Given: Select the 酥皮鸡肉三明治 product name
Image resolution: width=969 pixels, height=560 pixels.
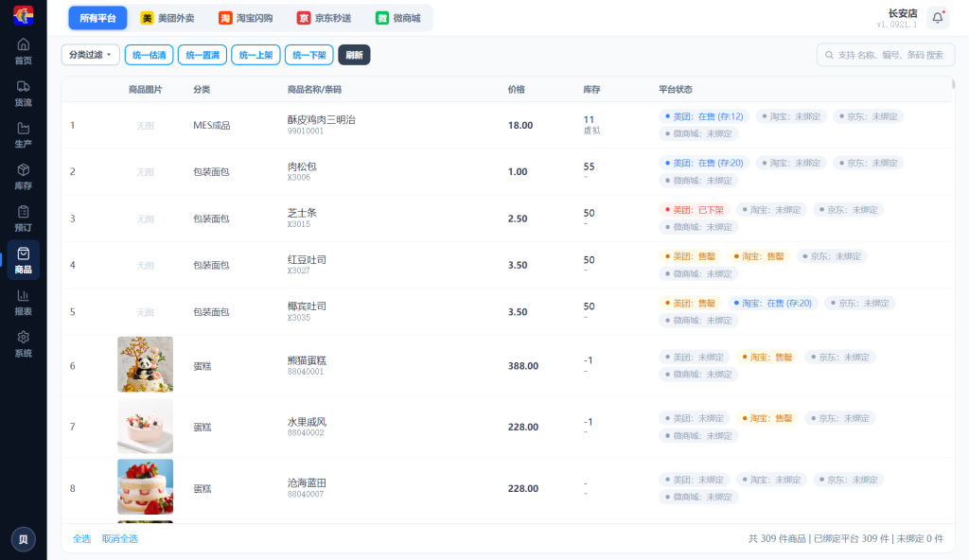Looking at the screenshot, I should (322, 120).
